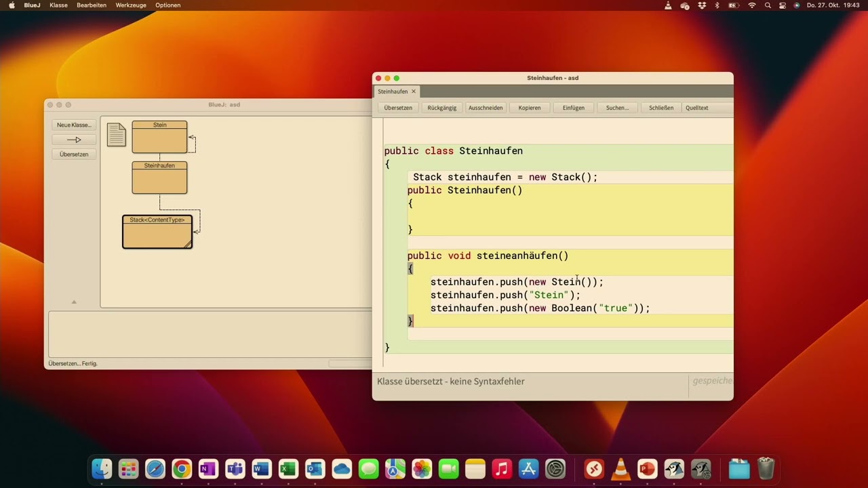Click the Schließen button in editor
The width and height of the screenshot is (868, 488).
[x=661, y=108]
